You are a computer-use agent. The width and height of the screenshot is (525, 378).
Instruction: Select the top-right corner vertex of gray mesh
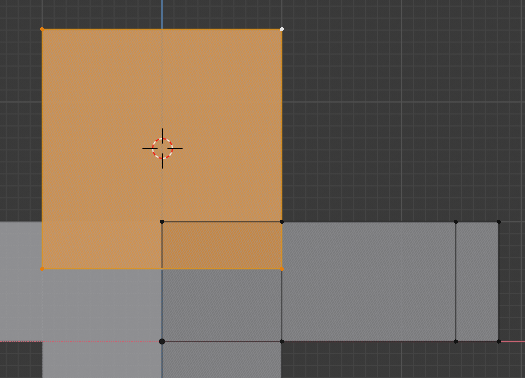tap(499, 222)
